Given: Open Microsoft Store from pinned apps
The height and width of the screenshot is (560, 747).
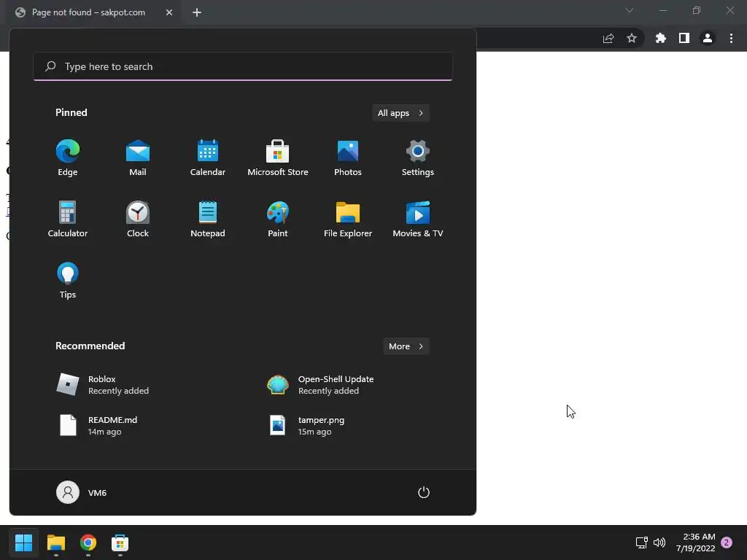Looking at the screenshot, I should tap(278, 158).
